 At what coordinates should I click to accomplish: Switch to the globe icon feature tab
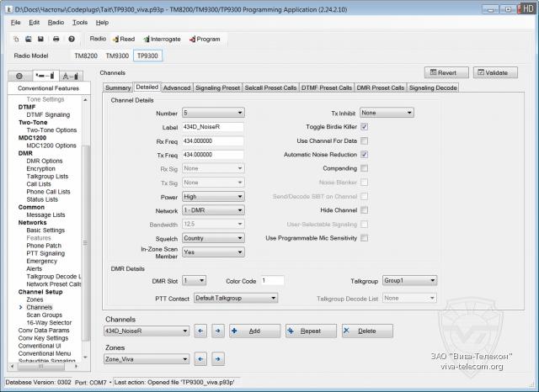19,76
